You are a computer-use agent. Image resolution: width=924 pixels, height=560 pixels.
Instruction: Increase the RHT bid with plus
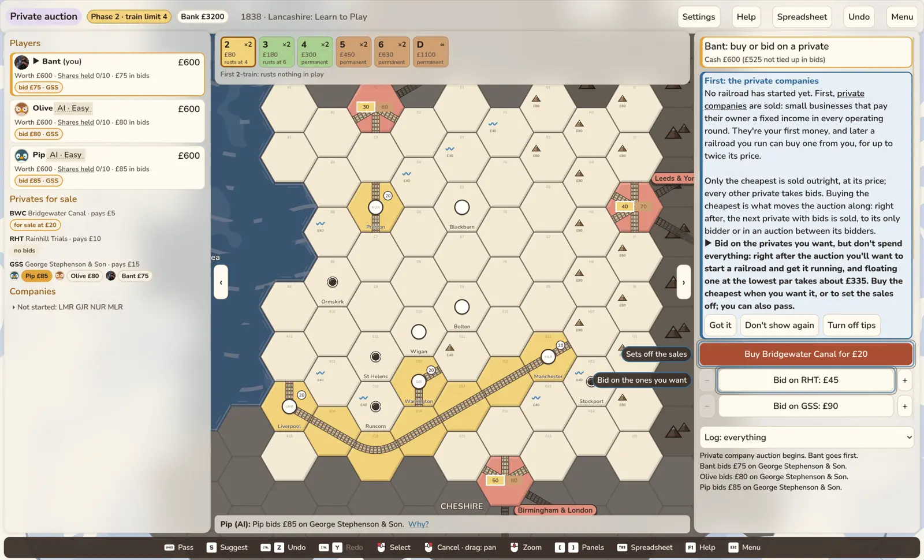tap(905, 380)
